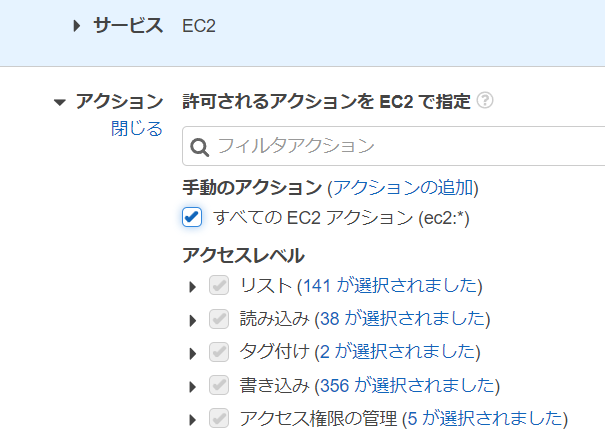Expand the アクセス権限の管理 actions list

193,420
